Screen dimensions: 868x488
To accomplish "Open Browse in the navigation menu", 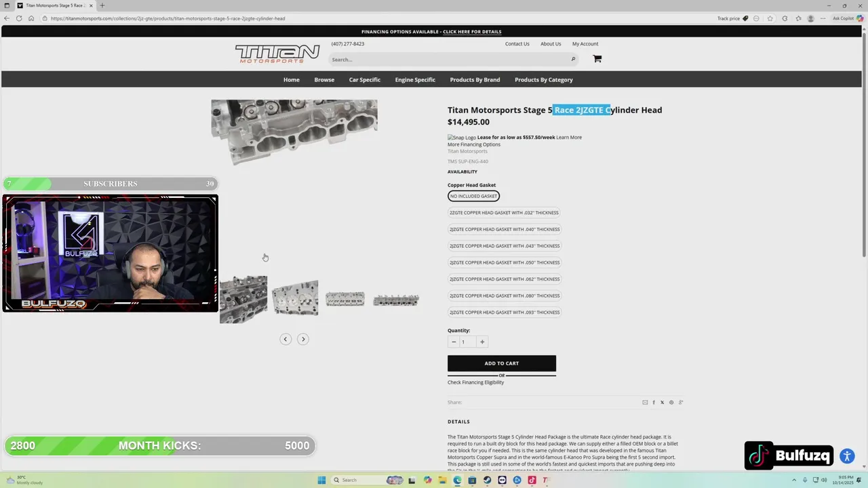I will point(324,80).
